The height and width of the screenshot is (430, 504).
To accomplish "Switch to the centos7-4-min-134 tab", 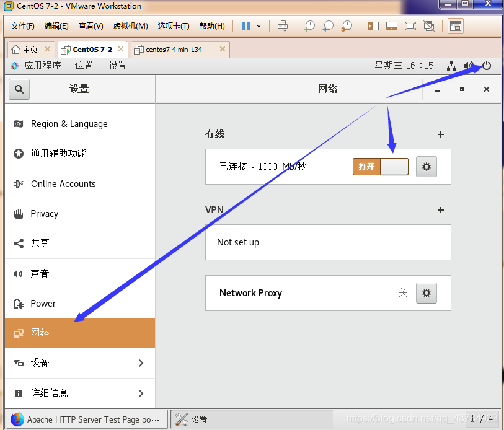I will pos(175,48).
